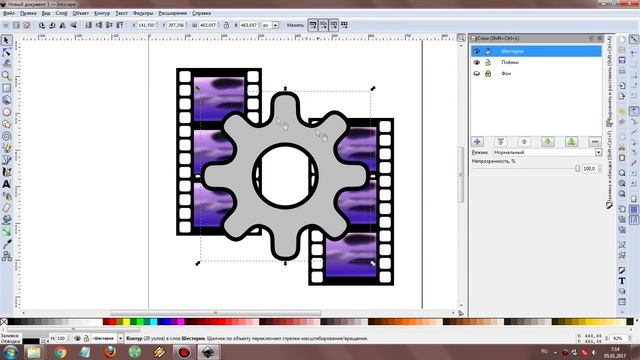Select the Text tool in toolbox

(x=6, y=184)
